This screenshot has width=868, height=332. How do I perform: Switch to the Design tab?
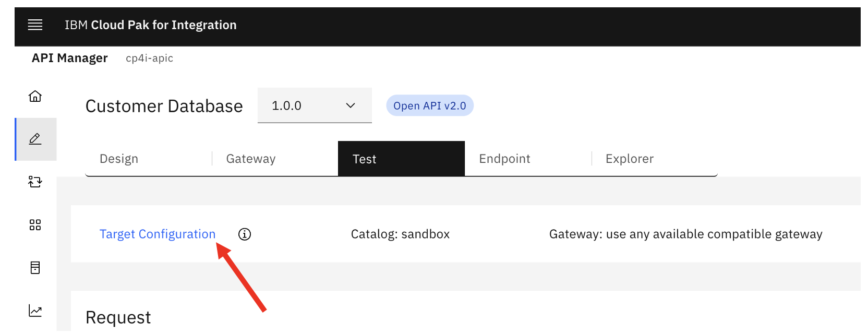(119, 159)
